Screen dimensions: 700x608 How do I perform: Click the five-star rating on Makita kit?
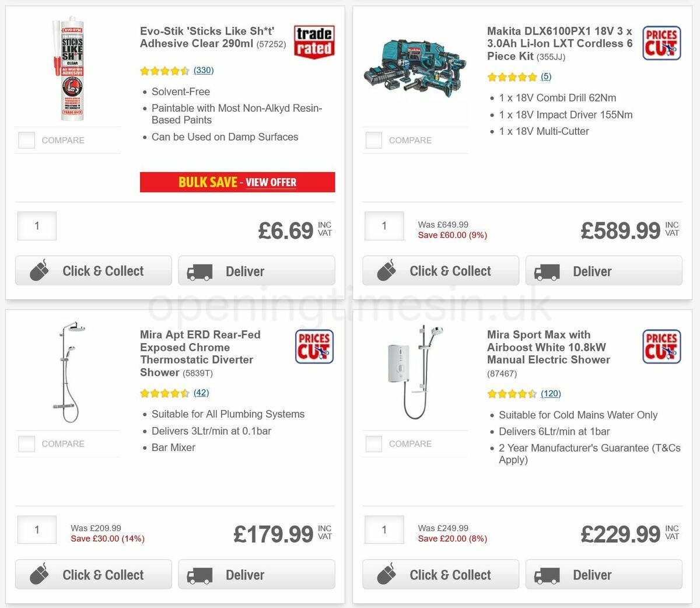point(512,76)
